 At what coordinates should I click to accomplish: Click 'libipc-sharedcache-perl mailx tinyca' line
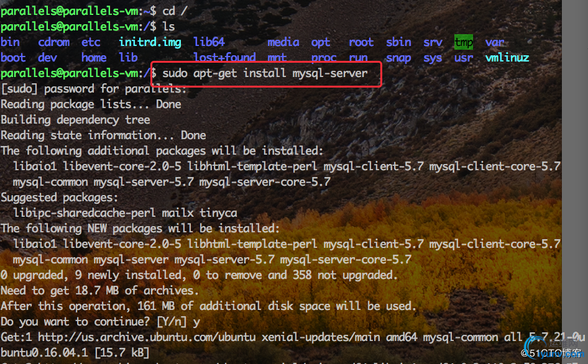(x=125, y=213)
